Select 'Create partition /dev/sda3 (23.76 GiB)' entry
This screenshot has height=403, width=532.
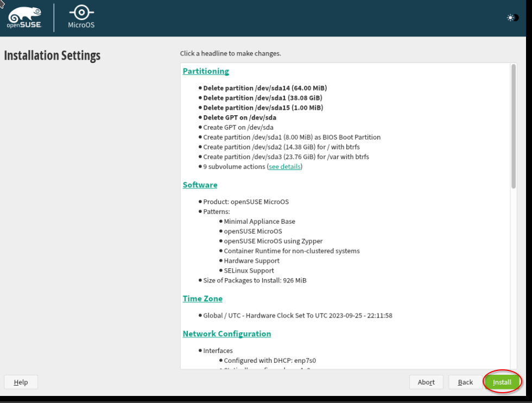pyautogui.click(x=286, y=157)
